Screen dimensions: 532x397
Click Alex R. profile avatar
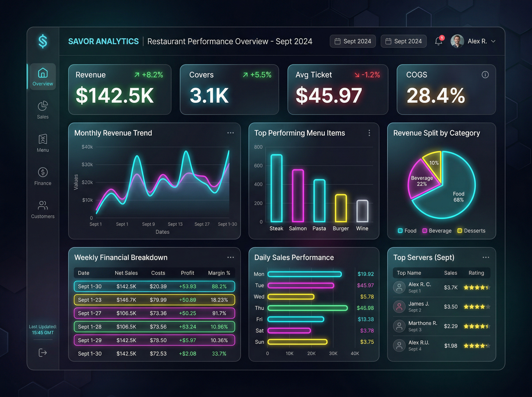coord(457,41)
